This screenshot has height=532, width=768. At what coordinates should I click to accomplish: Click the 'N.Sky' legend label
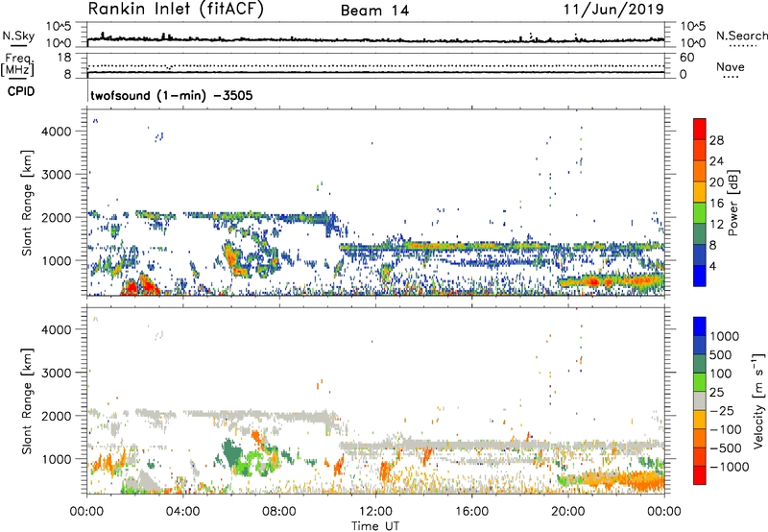[x=18, y=36]
